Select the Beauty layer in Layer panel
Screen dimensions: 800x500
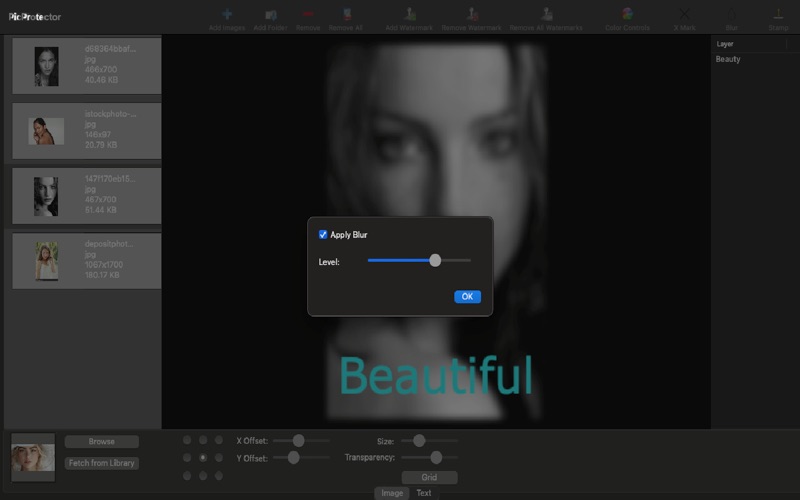(x=728, y=60)
